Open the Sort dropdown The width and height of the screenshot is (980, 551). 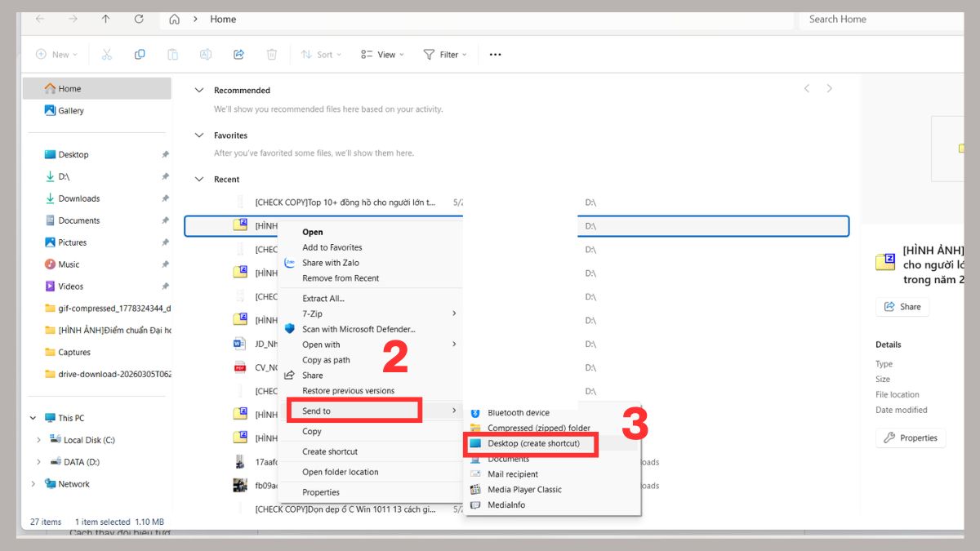tap(322, 55)
